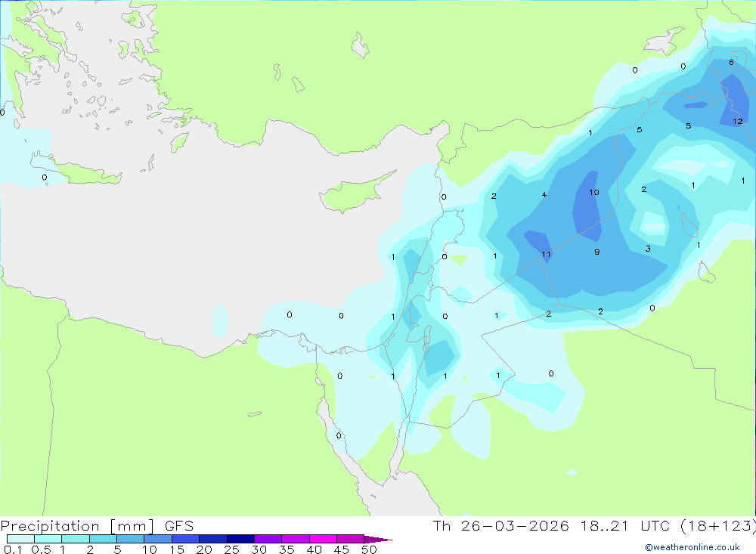Click the "4" precipitation value on map
Screen dimensions: 756x554
click(544, 195)
